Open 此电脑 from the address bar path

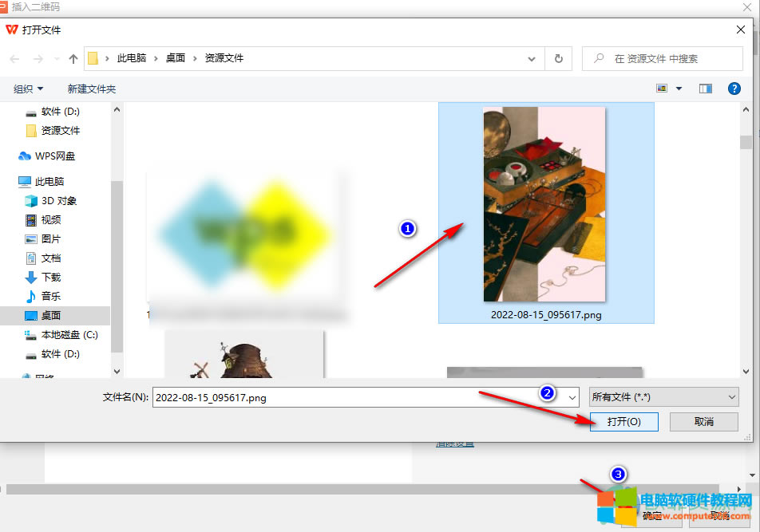point(131,58)
